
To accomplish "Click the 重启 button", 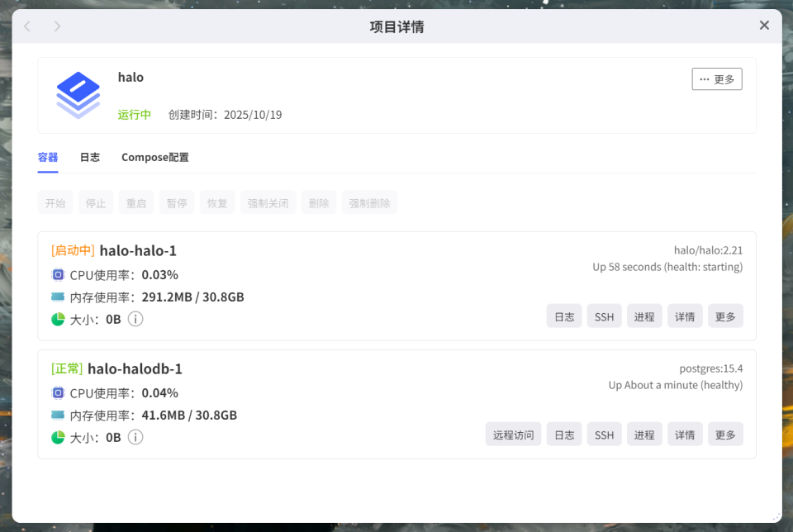I will (136, 202).
